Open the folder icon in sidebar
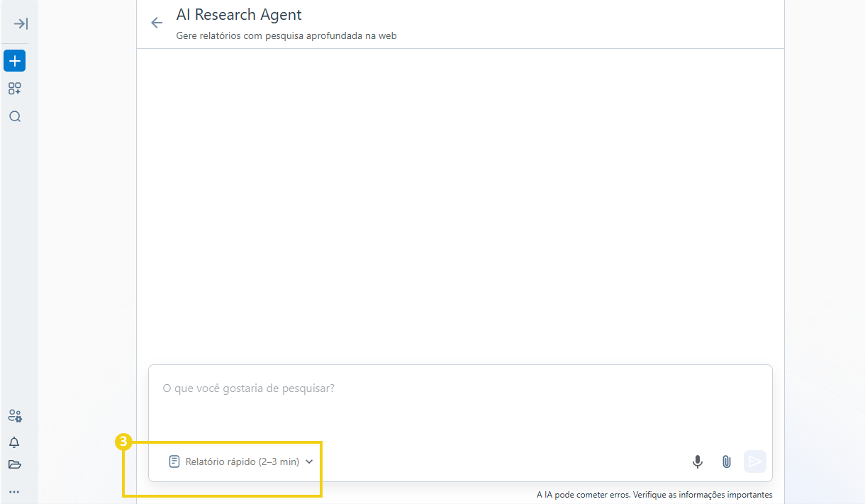Viewport: 865px width, 504px height. click(x=14, y=465)
